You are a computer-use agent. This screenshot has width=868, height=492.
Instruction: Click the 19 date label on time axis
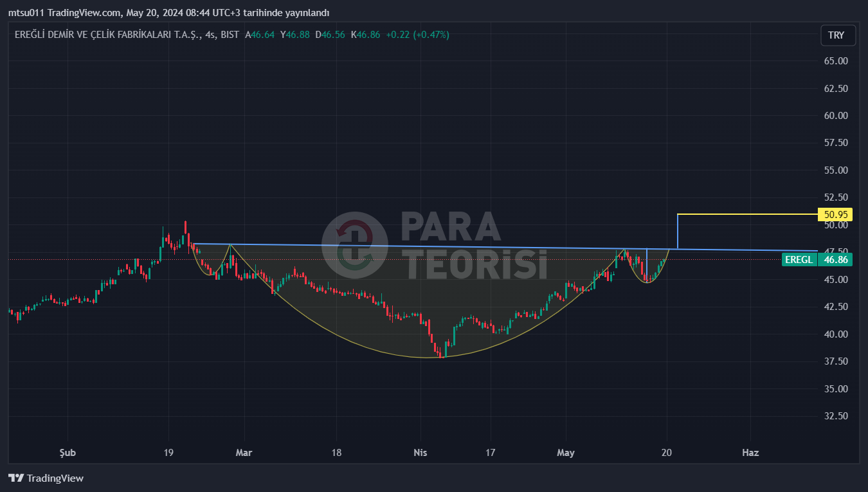(x=168, y=453)
